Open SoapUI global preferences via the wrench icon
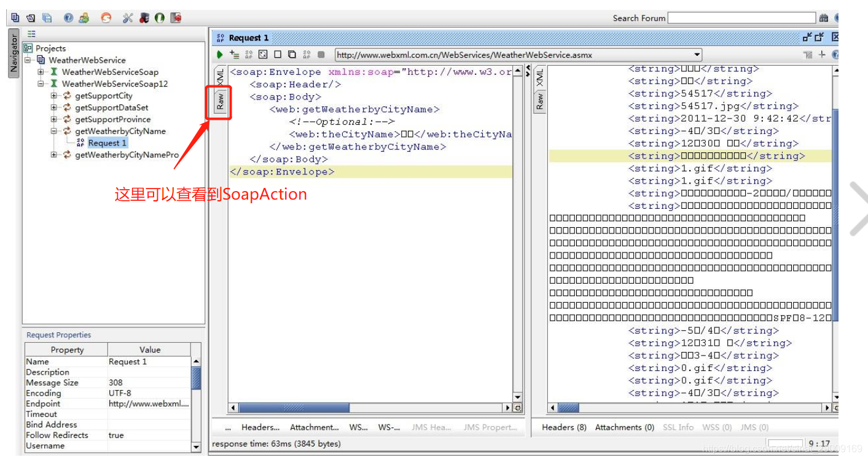 tap(127, 17)
